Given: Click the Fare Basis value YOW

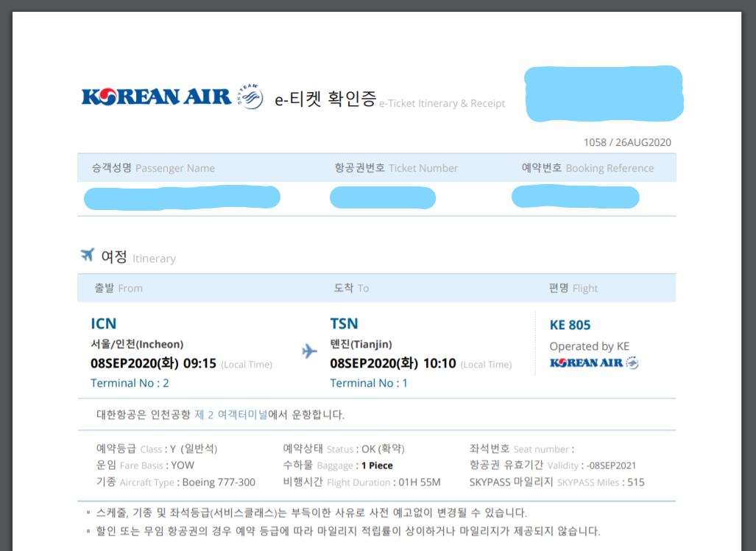Looking at the screenshot, I should point(183,466).
